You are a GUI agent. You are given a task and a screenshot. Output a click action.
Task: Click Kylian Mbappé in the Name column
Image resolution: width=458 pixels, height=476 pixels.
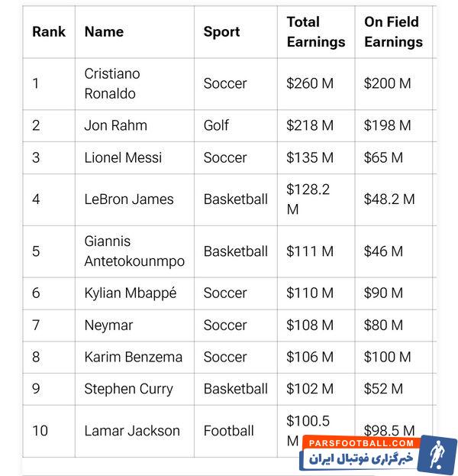(x=130, y=293)
